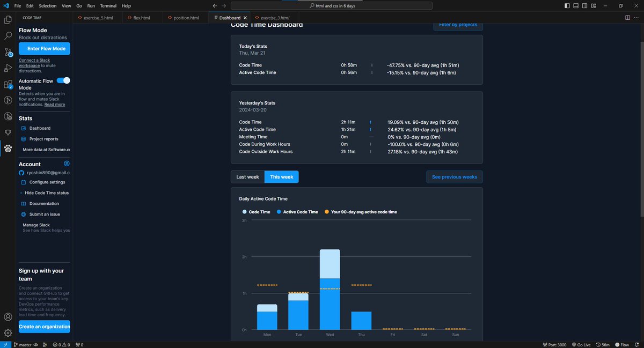Close the Dashboard tab
The width and height of the screenshot is (644, 348).
pyautogui.click(x=245, y=18)
